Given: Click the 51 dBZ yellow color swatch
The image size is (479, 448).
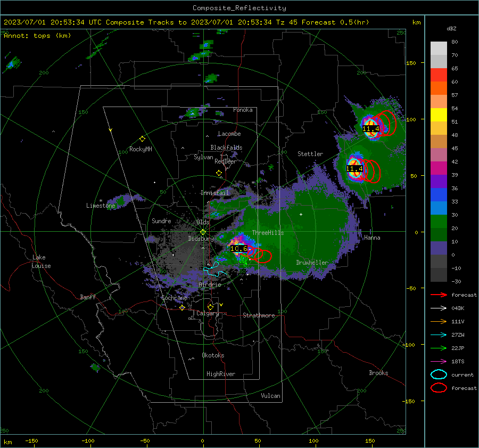Looking at the screenshot, I should tap(439, 115).
